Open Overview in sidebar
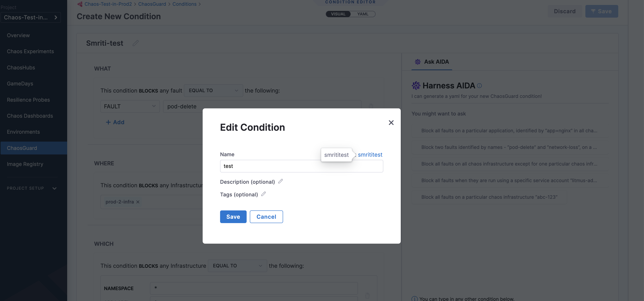The width and height of the screenshot is (644, 301). tap(18, 35)
